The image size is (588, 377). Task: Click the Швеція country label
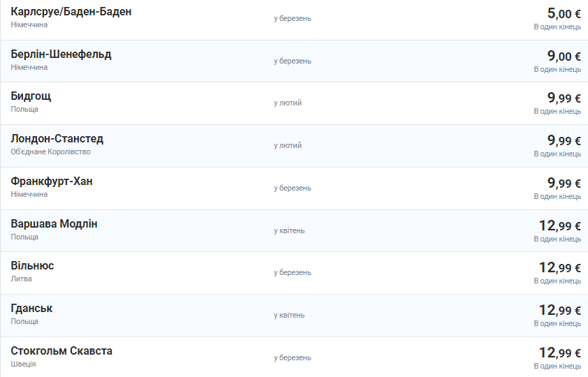(24, 364)
